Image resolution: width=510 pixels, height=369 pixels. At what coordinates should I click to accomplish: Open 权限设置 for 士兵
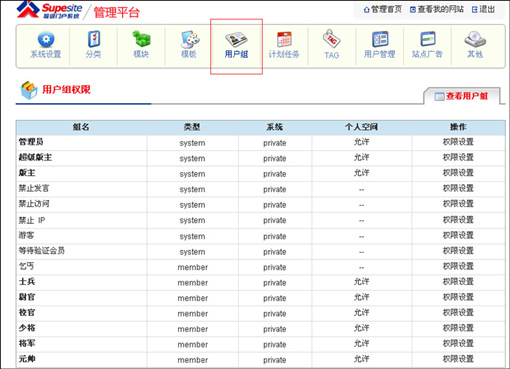pos(458,282)
